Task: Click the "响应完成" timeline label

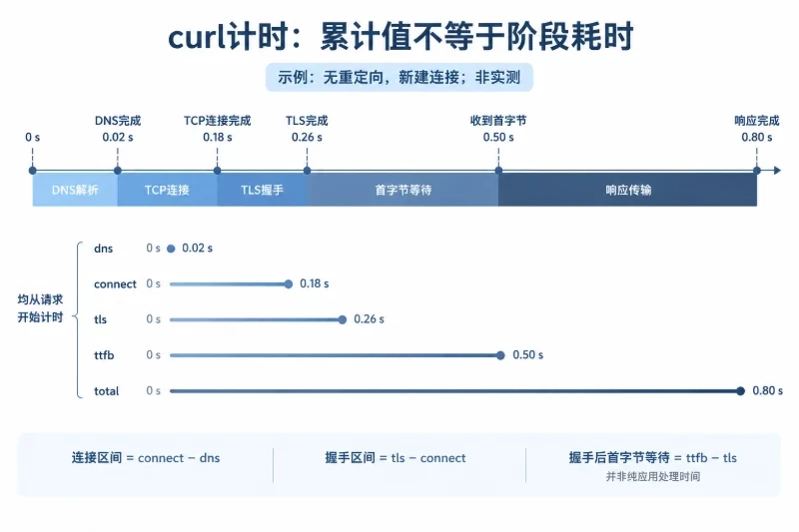Action: click(757, 121)
